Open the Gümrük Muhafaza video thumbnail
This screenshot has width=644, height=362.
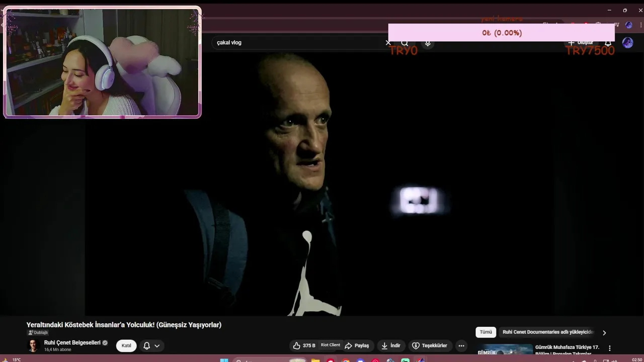(505, 349)
